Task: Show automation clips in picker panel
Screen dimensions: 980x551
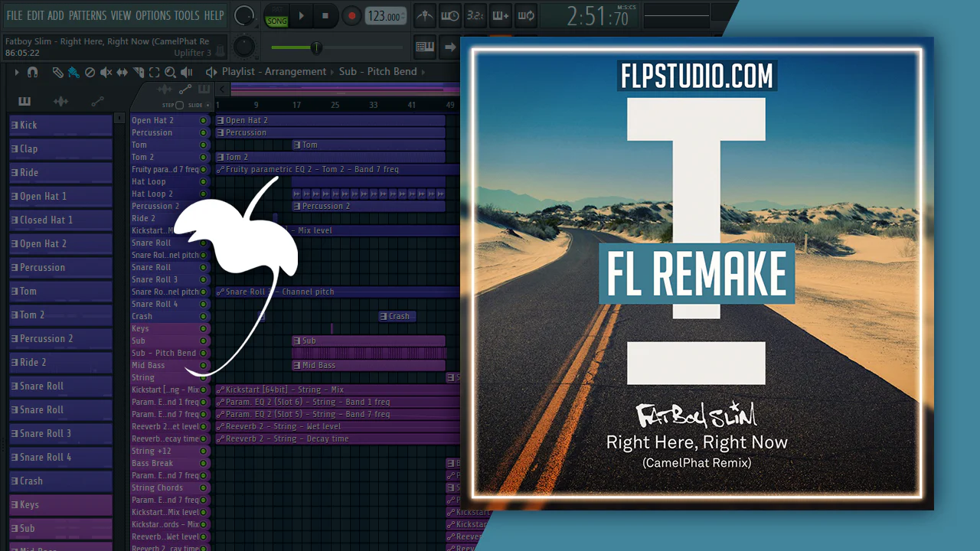Action: coord(97,101)
